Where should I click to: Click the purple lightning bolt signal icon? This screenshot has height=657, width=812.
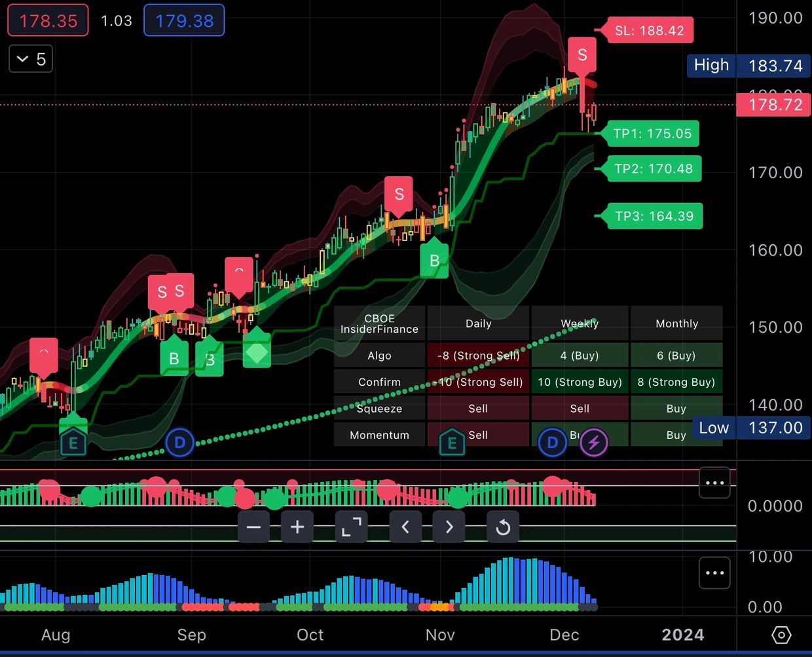pos(593,443)
